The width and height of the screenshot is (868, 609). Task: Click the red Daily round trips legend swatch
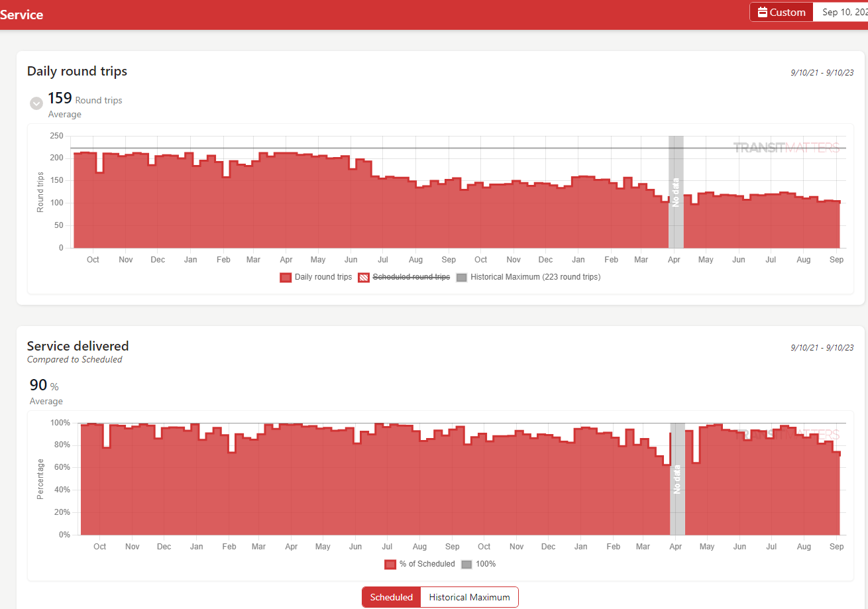286,277
